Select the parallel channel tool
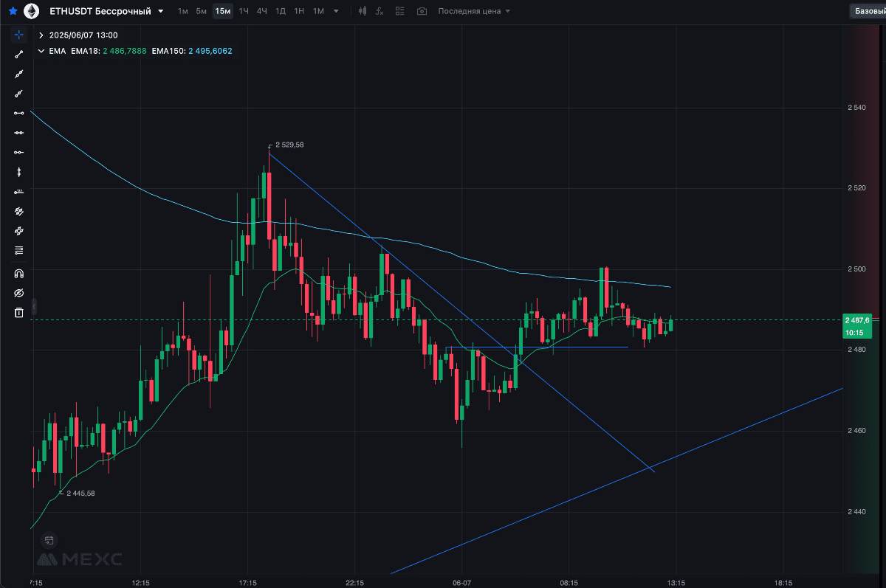This screenshot has width=886, height=588. [x=19, y=211]
